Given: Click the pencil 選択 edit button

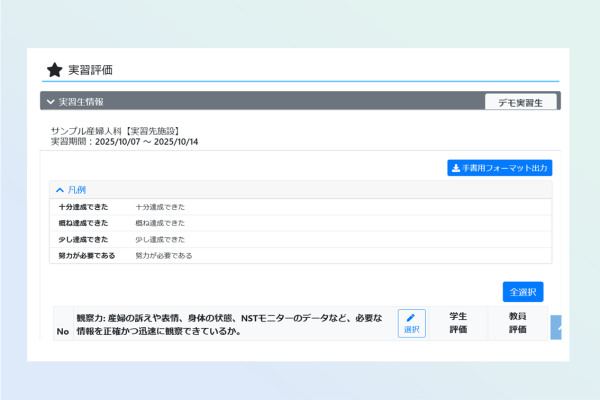Looking at the screenshot, I should point(411,323).
